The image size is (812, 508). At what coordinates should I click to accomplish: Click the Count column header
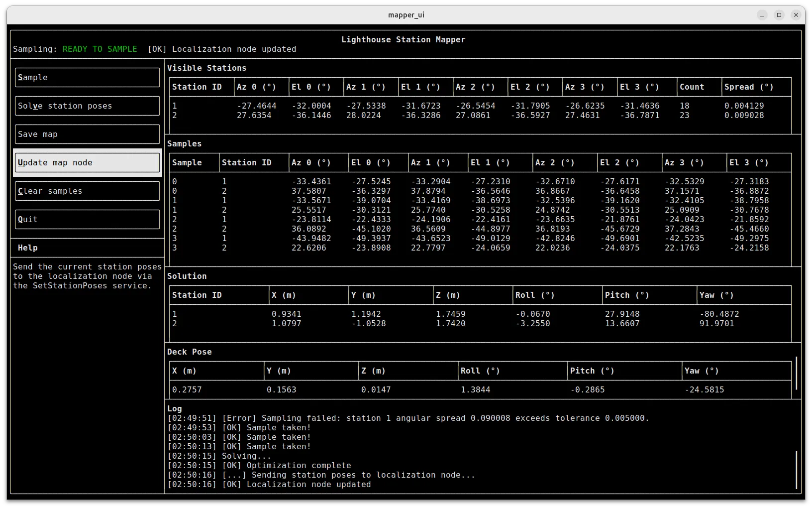point(692,87)
